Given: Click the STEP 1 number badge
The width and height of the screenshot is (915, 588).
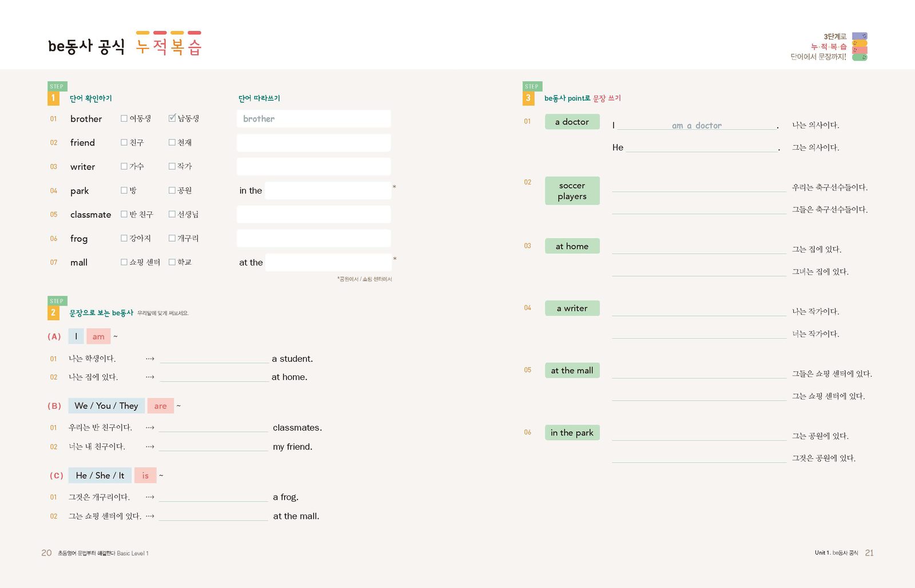Looking at the screenshot, I should [x=53, y=98].
